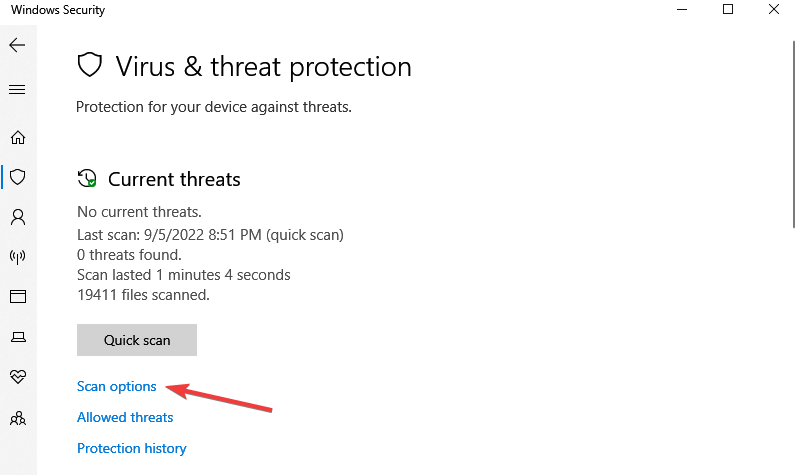The height and width of the screenshot is (475, 796).
Task: View the Allowed threats link
Action: click(125, 417)
